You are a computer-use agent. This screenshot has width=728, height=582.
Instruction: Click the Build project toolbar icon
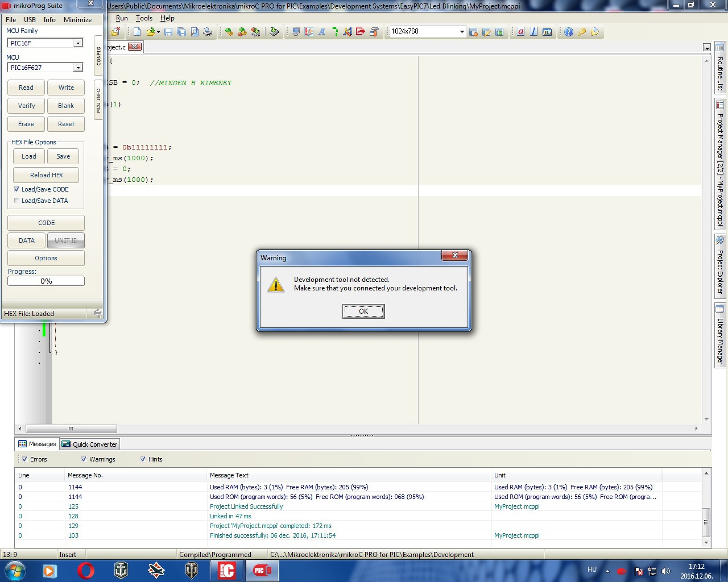229,32
